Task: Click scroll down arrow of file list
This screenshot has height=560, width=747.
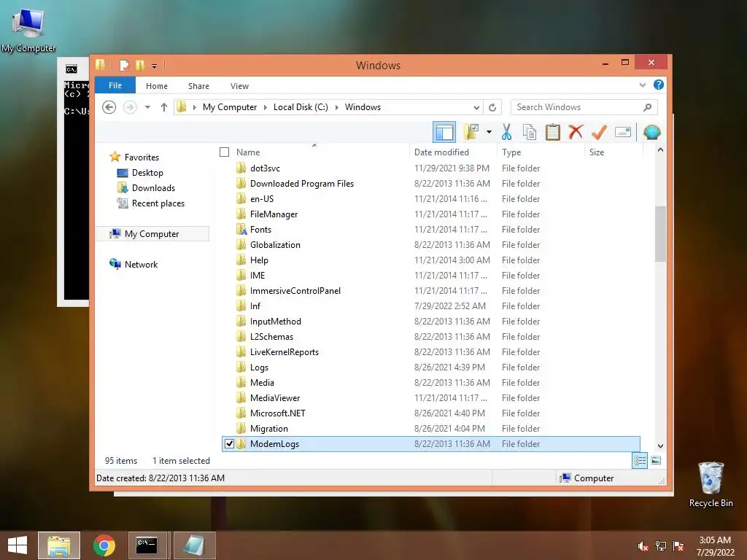Action: (660, 446)
